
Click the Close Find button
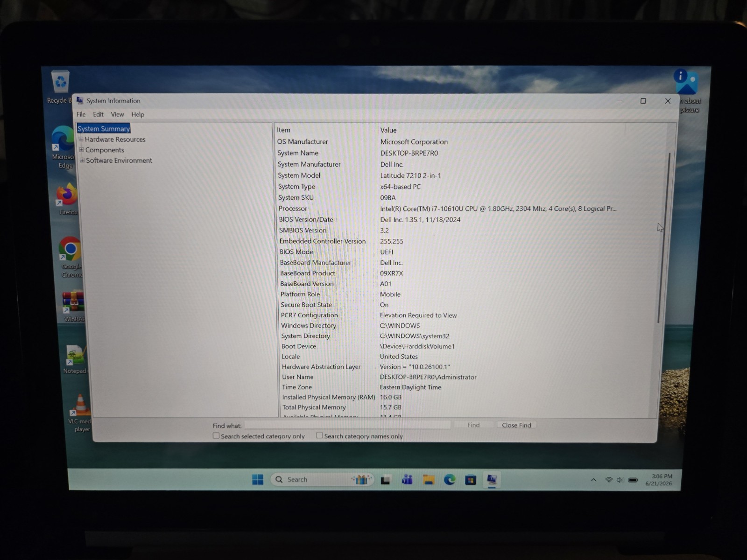[x=516, y=425]
